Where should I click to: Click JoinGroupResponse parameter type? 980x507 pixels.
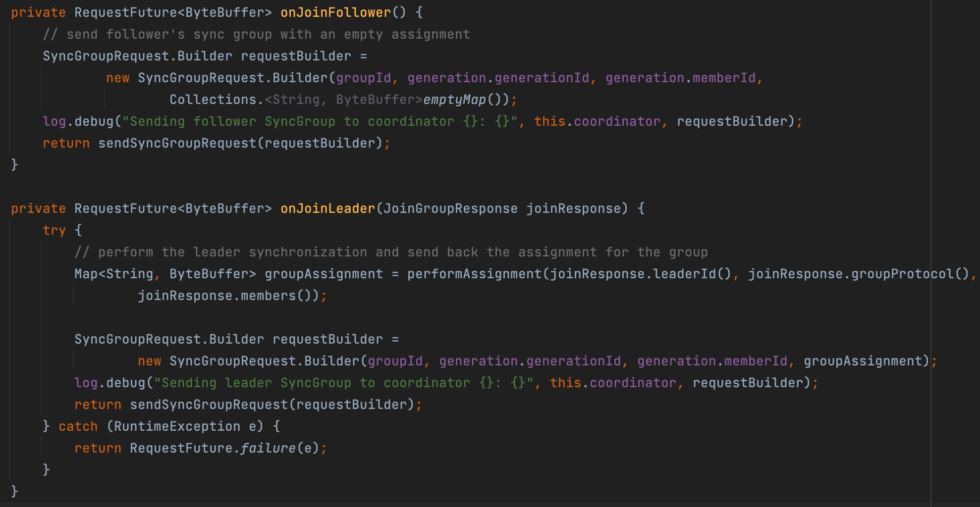(x=450, y=208)
